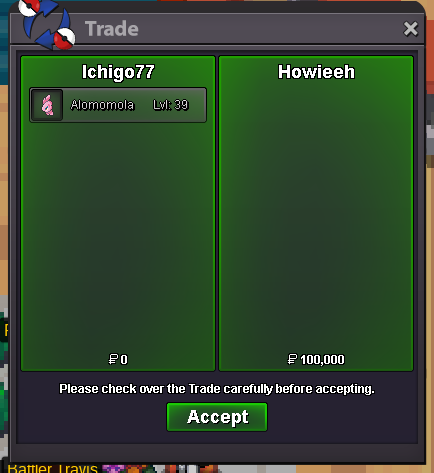
Task: Click the Trade title text
Action: click(112, 29)
